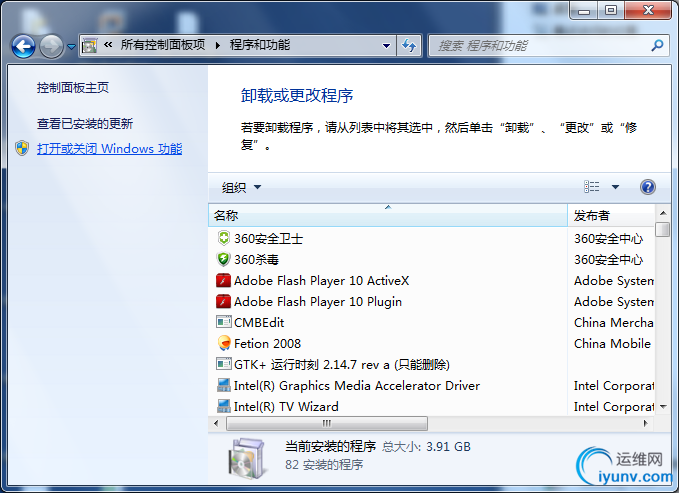Minimize the 程序和功能 window
This screenshot has height=493, width=679.
click(584, 10)
